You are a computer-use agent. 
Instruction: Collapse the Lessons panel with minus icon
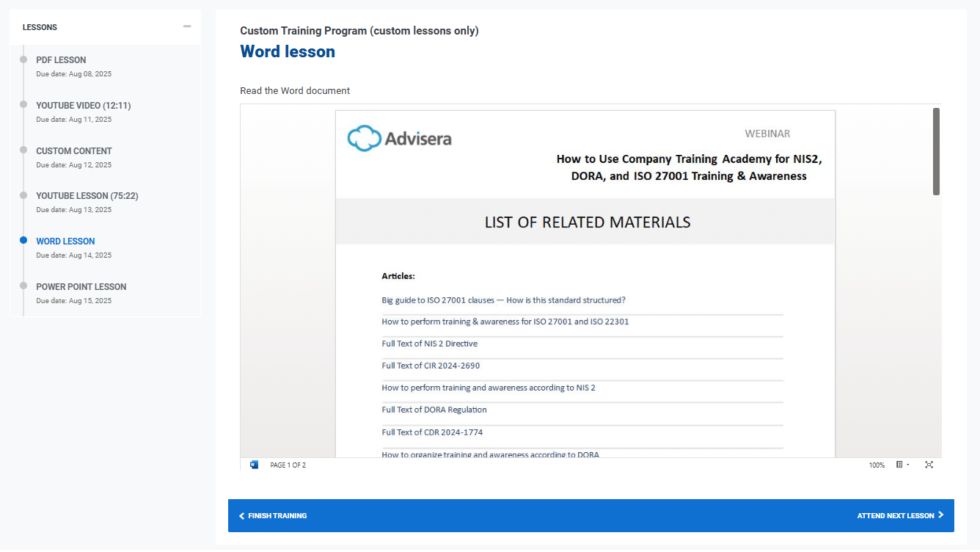point(187,26)
